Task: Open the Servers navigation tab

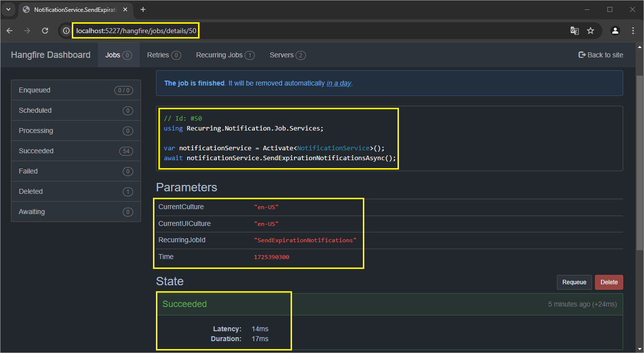Action: coord(288,55)
